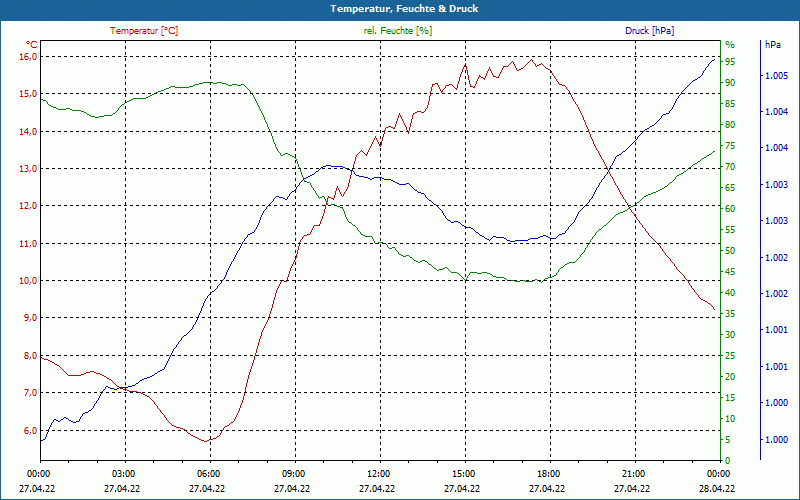Click the '45' humidity axis value

[730, 271]
